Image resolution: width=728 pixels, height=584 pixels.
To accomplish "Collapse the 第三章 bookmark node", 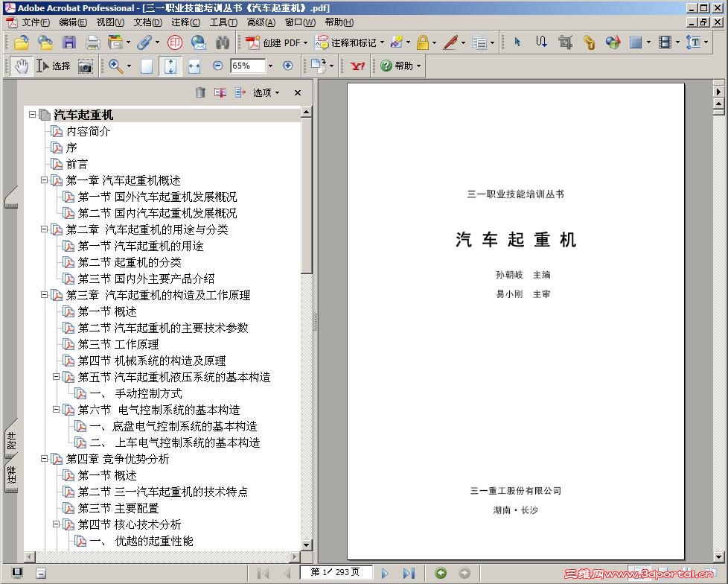I will [x=44, y=294].
